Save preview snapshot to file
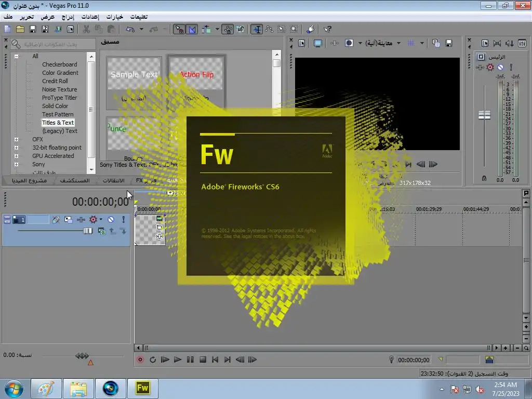Viewport: 532px width, 399px height. point(449,43)
